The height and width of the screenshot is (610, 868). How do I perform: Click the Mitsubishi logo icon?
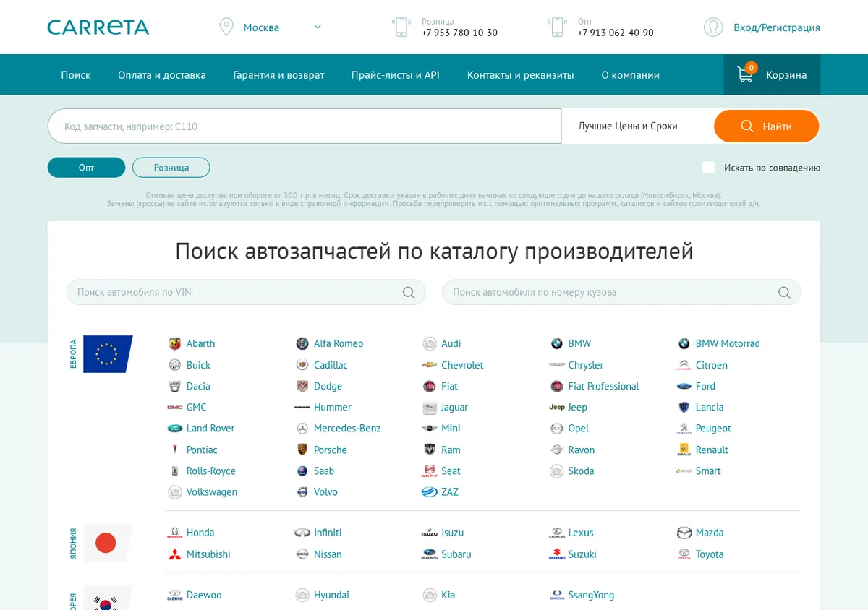pyautogui.click(x=174, y=554)
